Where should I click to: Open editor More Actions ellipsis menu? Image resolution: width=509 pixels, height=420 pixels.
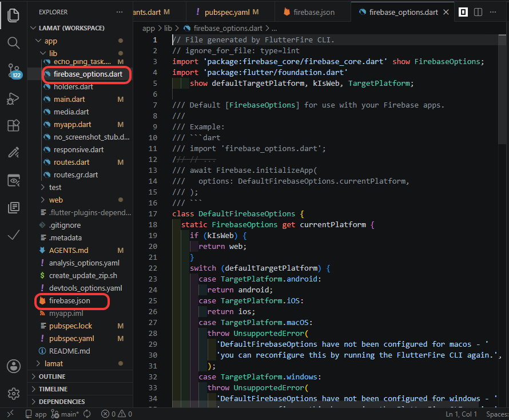tap(493, 12)
